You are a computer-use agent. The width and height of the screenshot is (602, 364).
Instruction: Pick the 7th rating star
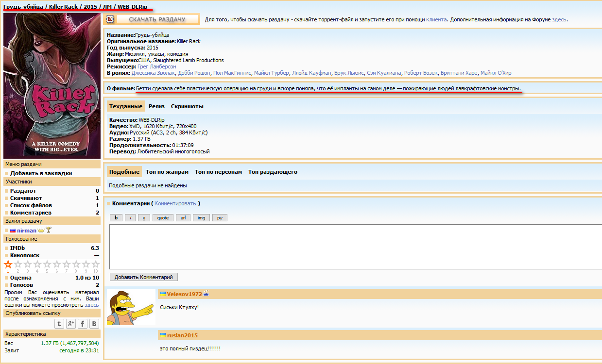(x=67, y=265)
